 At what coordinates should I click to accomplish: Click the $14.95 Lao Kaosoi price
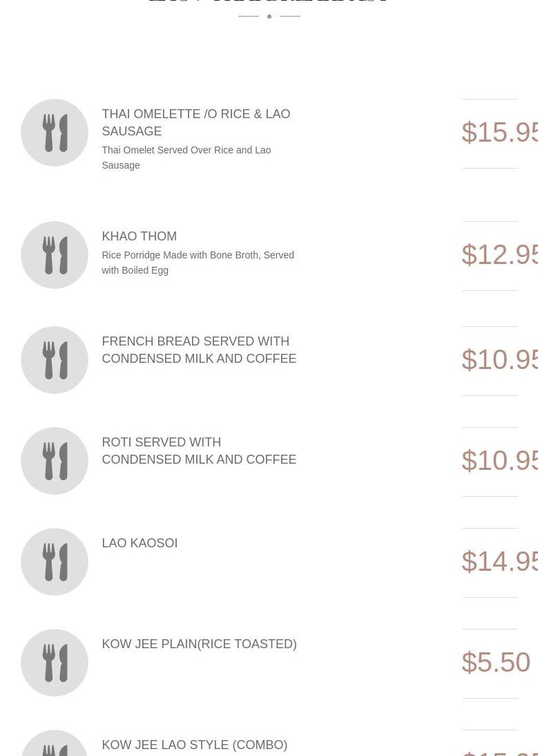tap(499, 562)
